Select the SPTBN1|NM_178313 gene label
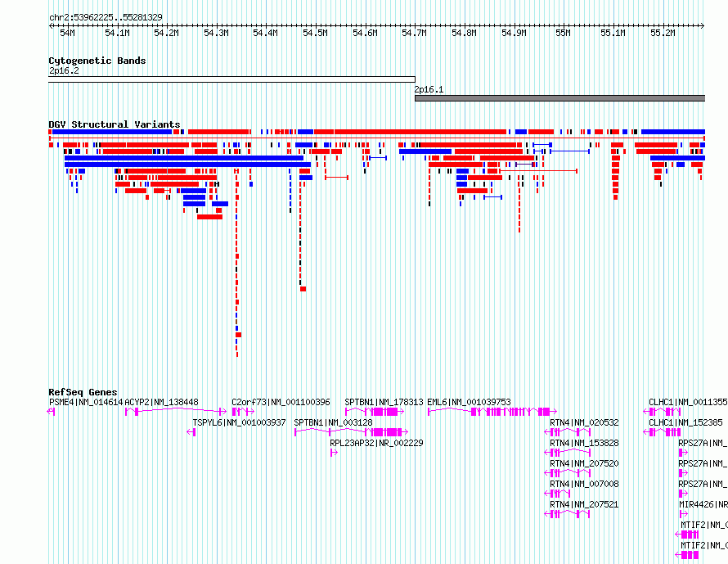 [384, 402]
